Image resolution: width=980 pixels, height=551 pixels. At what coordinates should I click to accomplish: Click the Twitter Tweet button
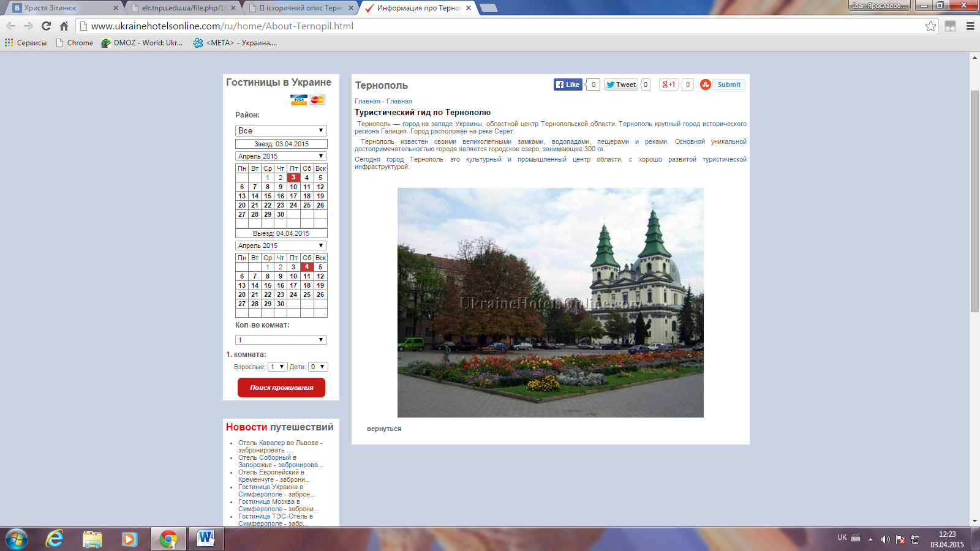point(621,84)
